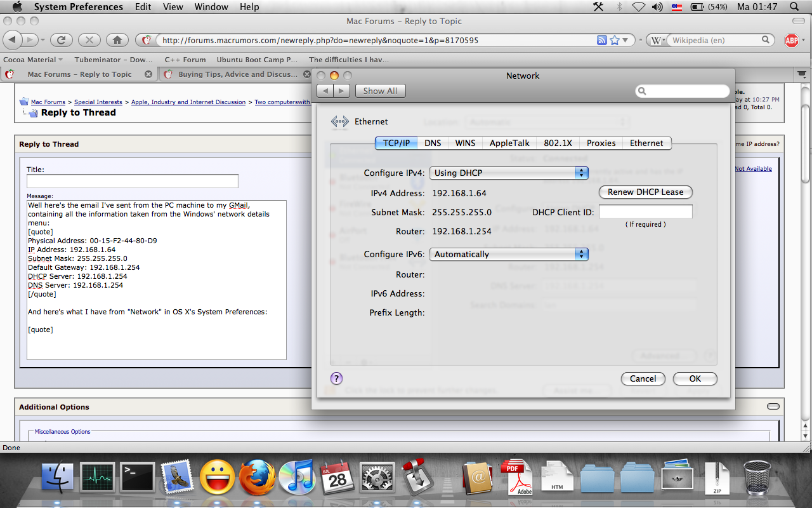Confirm with the OK button
The image size is (812, 508).
click(x=695, y=378)
